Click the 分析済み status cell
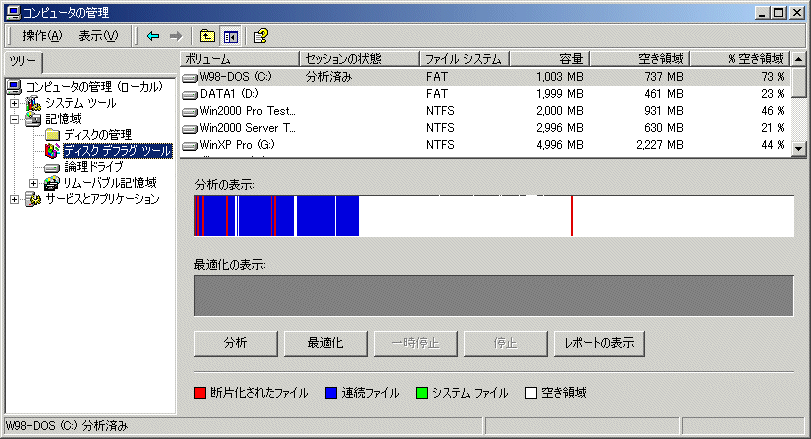 [x=329, y=77]
